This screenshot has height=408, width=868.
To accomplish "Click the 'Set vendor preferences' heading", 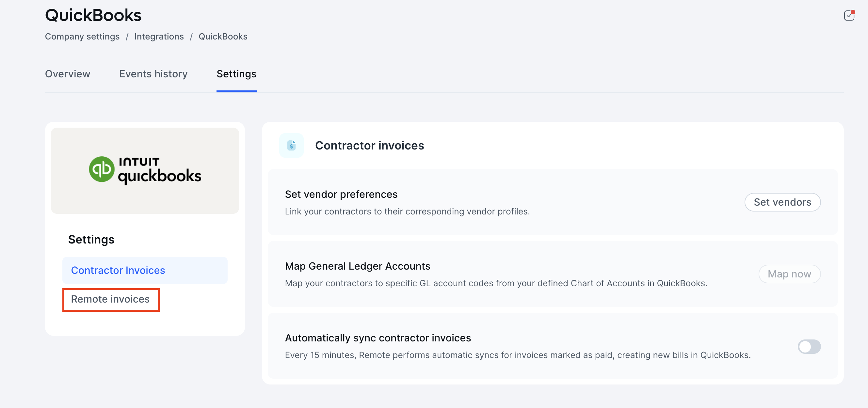I will coord(341,194).
